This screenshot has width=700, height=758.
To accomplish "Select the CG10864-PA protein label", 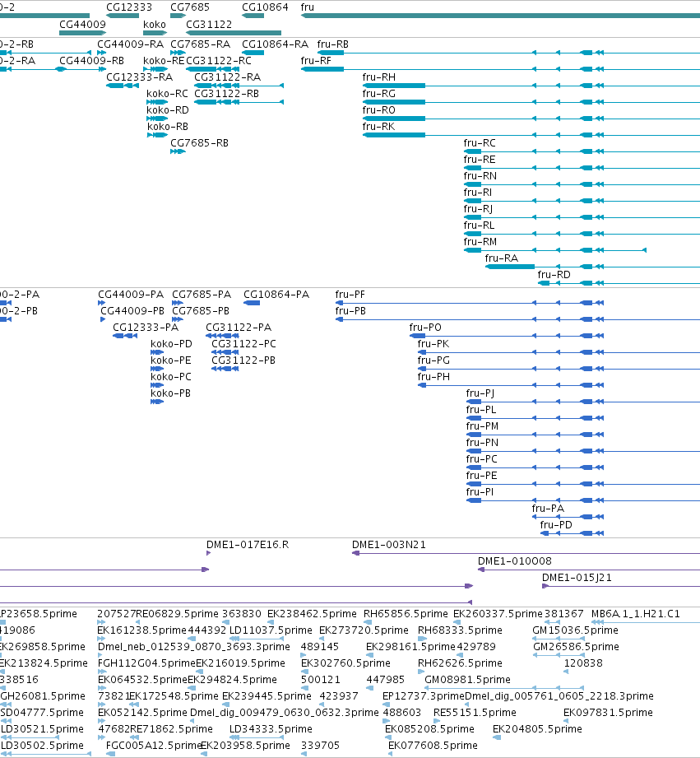I will [276, 295].
